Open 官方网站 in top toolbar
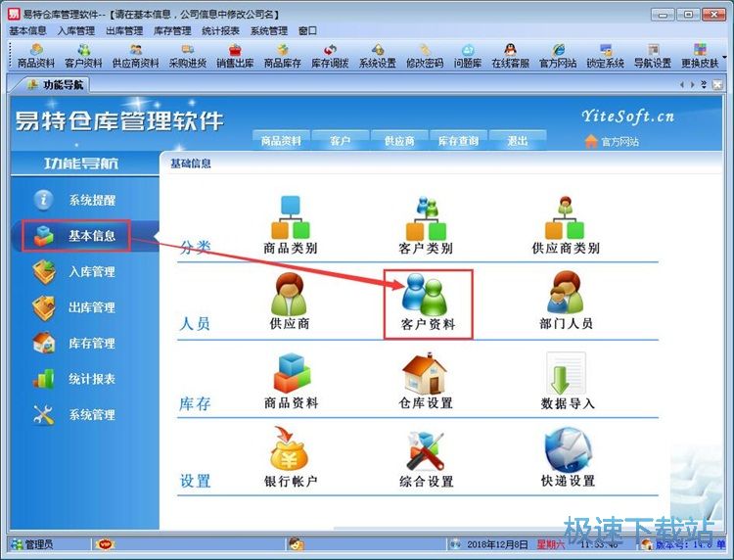 point(558,55)
